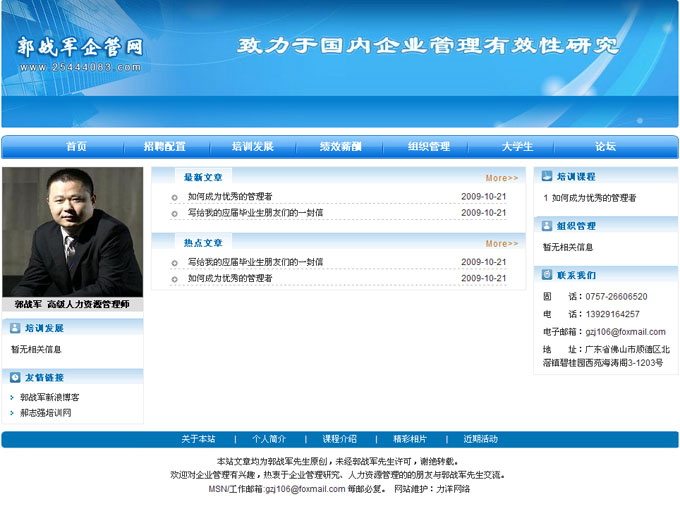The width and height of the screenshot is (680, 523).
Task: Open More>> in 热点文章 section
Action: [501, 243]
